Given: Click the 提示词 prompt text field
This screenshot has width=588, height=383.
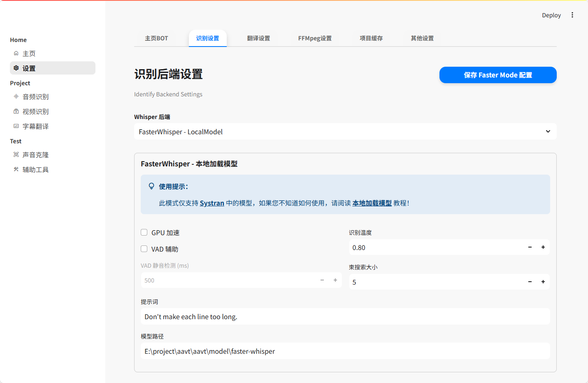Looking at the screenshot, I should [345, 317].
